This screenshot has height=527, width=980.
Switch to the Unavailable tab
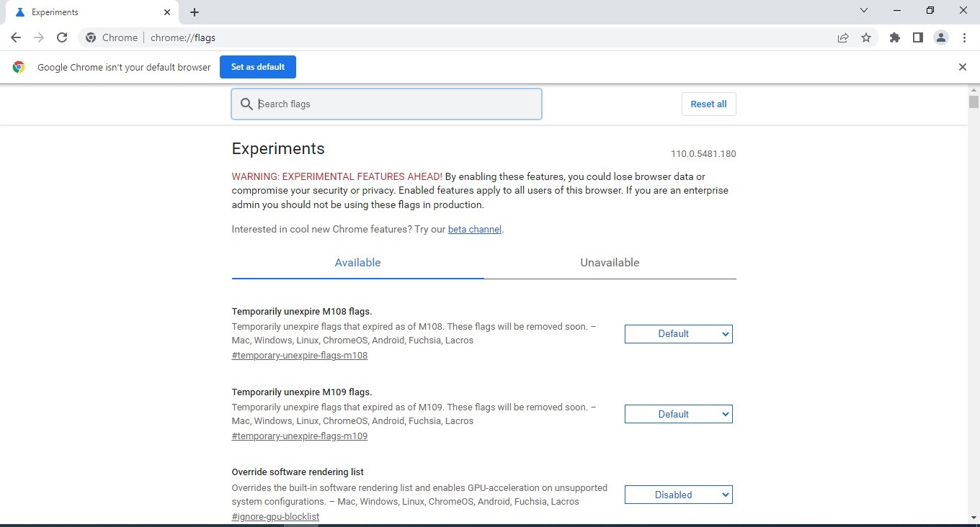click(x=610, y=263)
